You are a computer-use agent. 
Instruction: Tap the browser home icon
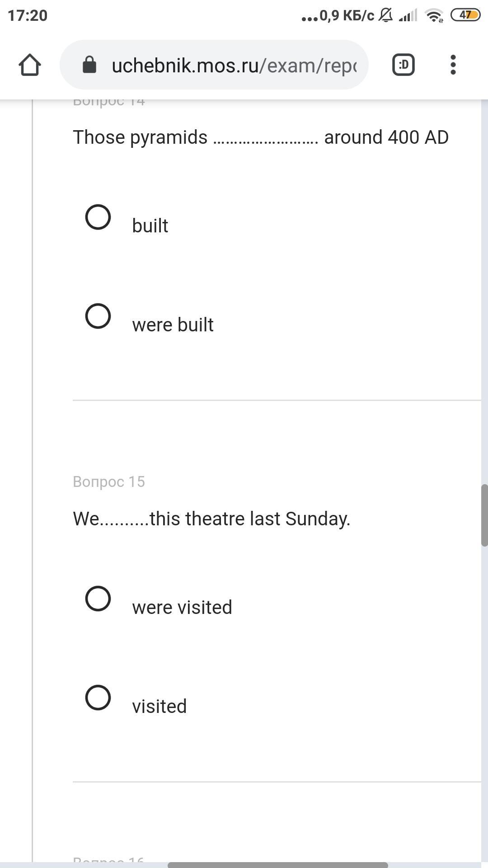tap(30, 65)
